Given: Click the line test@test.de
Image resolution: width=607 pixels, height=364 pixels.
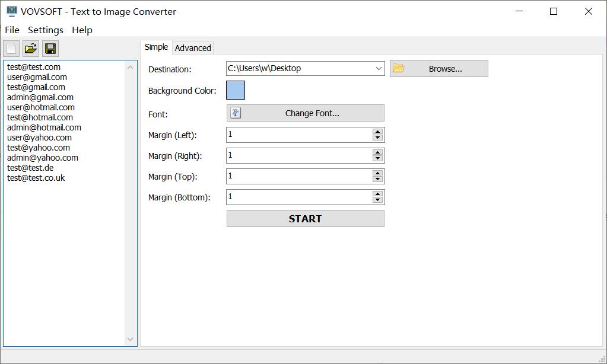Looking at the screenshot, I should click(x=30, y=168).
